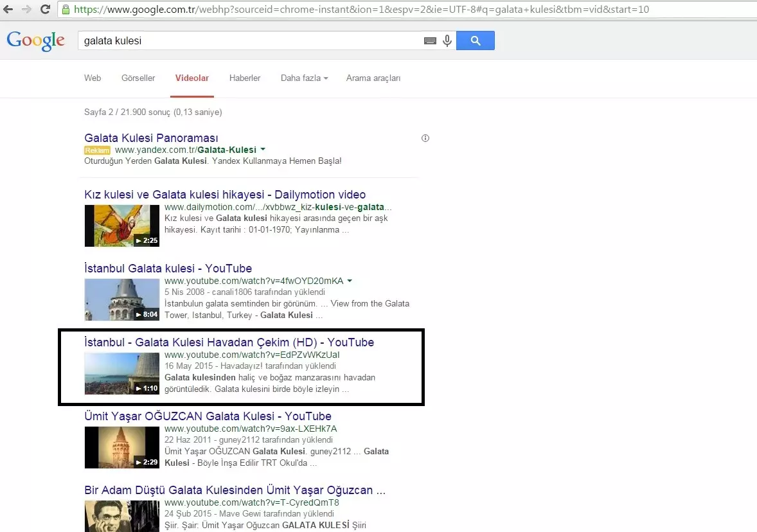The image size is (757, 532).
Task: Click the Reklam ad label
Action: coord(97,150)
